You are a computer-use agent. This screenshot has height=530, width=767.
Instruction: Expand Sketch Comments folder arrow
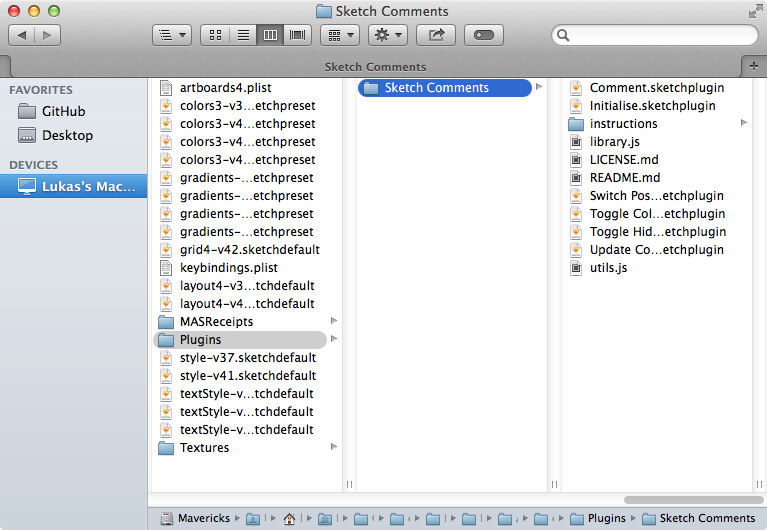[539, 87]
